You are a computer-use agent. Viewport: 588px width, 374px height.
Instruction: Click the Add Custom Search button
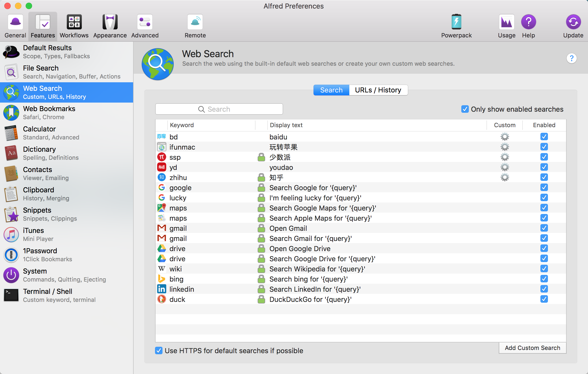coord(532,348)
